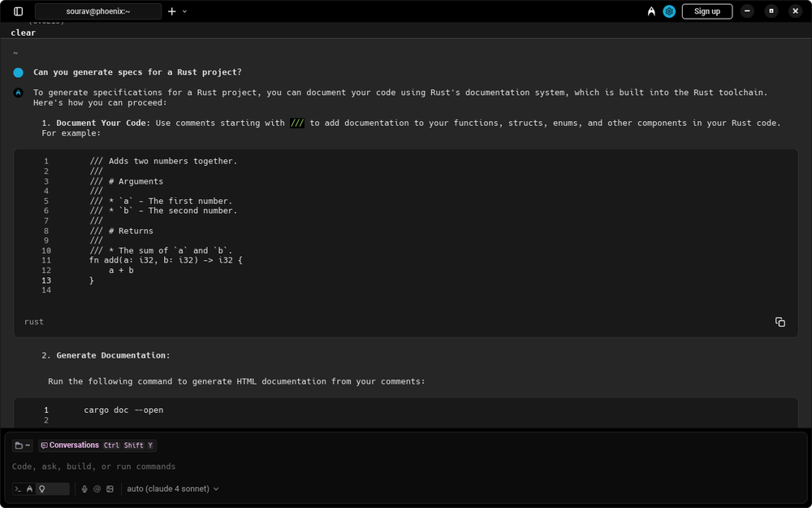Screen dimensions: 812x508
Task: Toggle the sidebar panel icon in the title bar
Action: pos(17,11)
